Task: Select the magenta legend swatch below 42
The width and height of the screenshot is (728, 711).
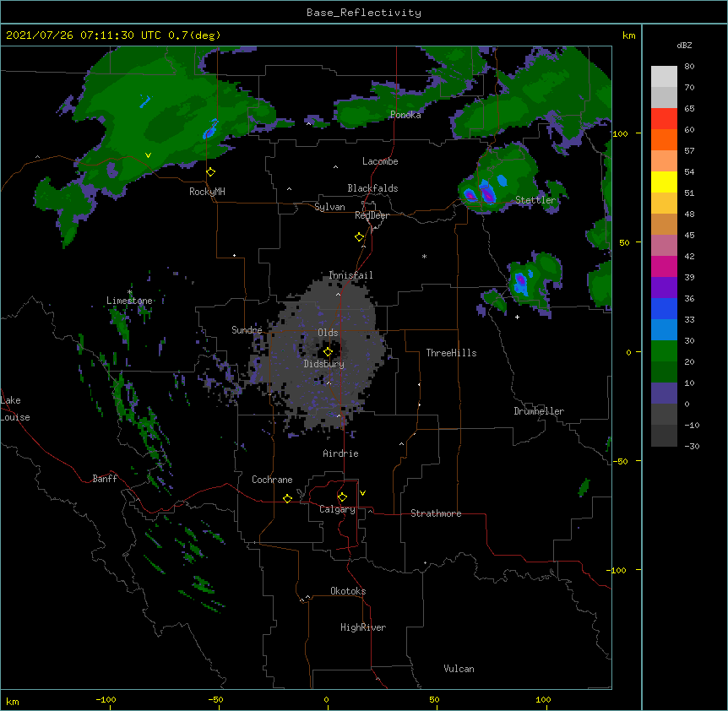Action: (664, 266)
